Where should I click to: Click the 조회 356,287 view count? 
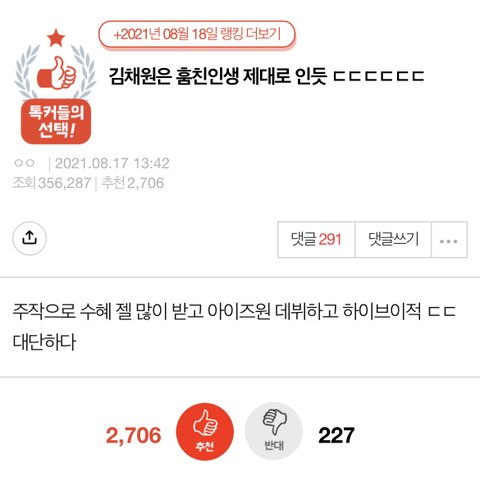52,183
